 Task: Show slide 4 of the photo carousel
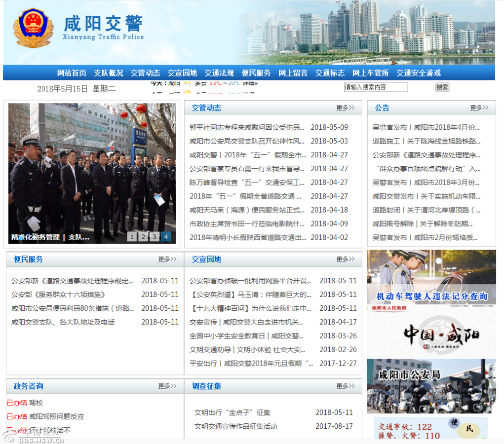pyautogui.click(x=166, y=237)
